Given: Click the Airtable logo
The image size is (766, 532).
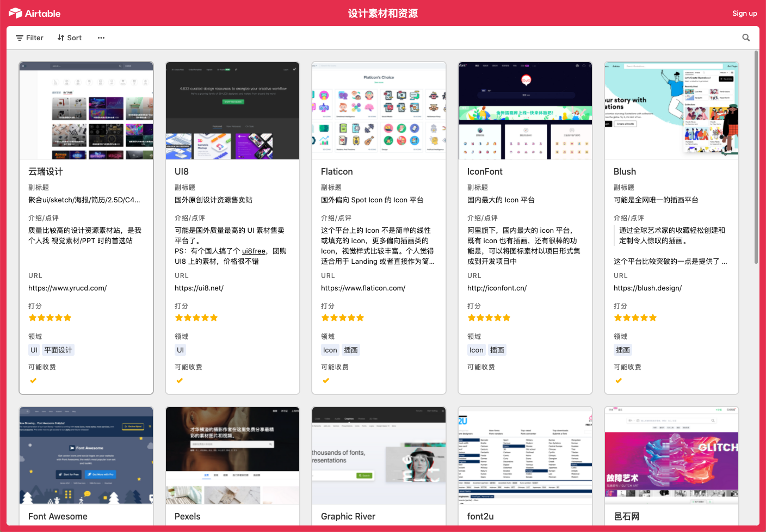Looking at the screenshot, I should coord(34,13).
